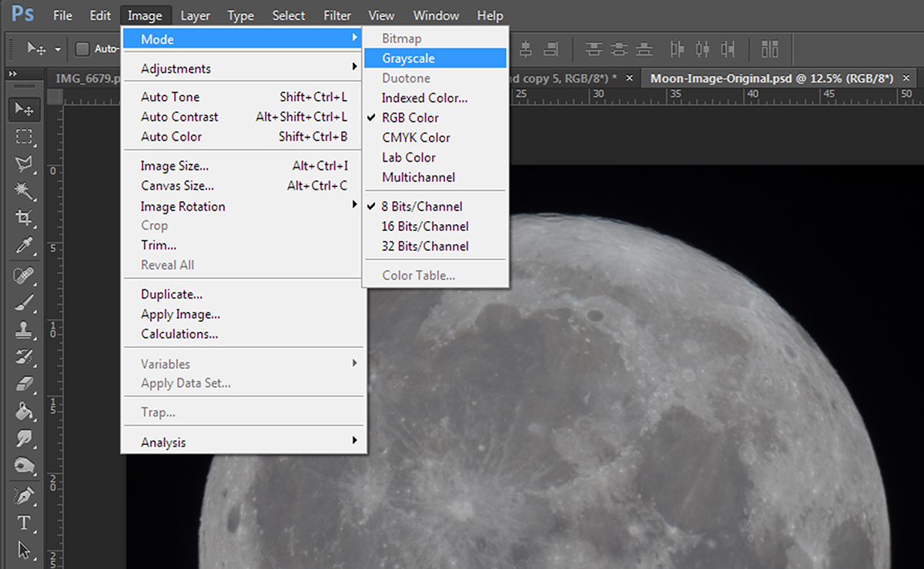Screen dimensions: 924x569
Task: Click Auto Color menu entry
Action: coord(243,136)
